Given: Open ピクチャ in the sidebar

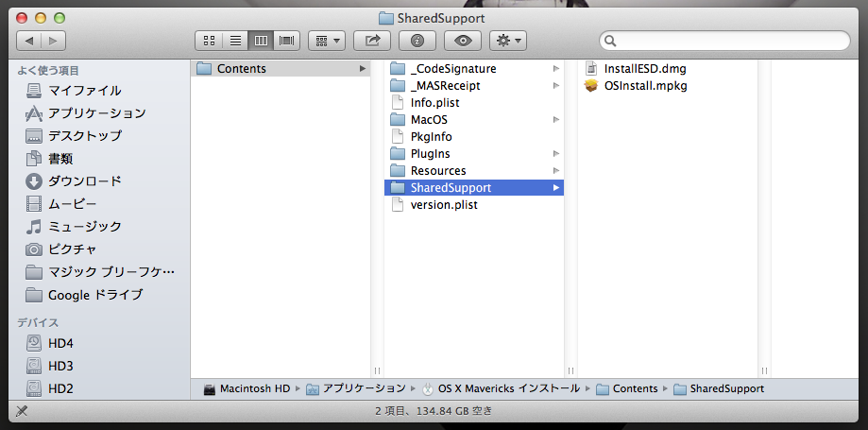Looking at the screenshot, I should pos(99,249).
